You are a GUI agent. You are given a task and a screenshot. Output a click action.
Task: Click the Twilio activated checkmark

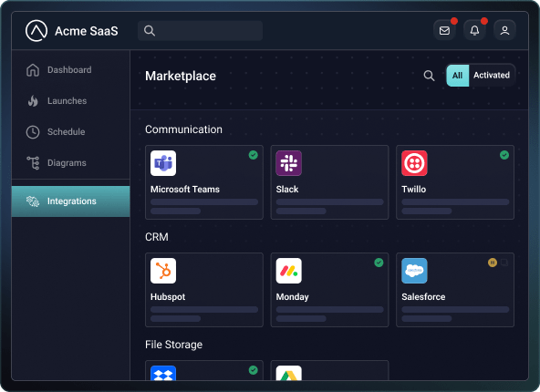pos(504,155)
